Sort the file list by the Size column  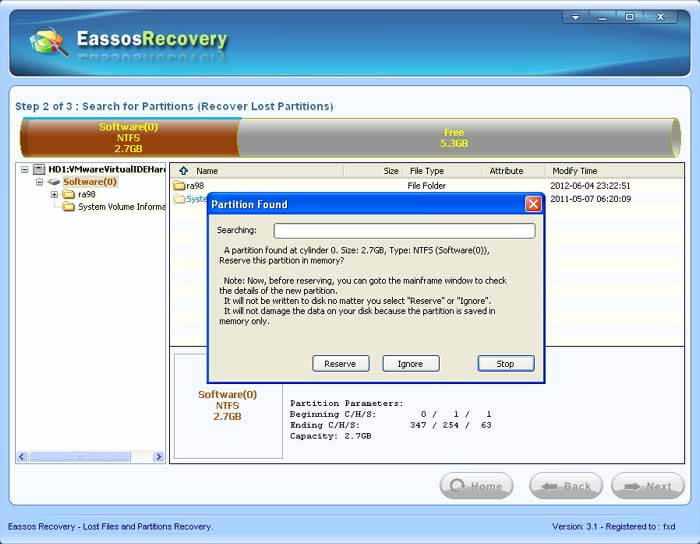(x=391, y=171)
